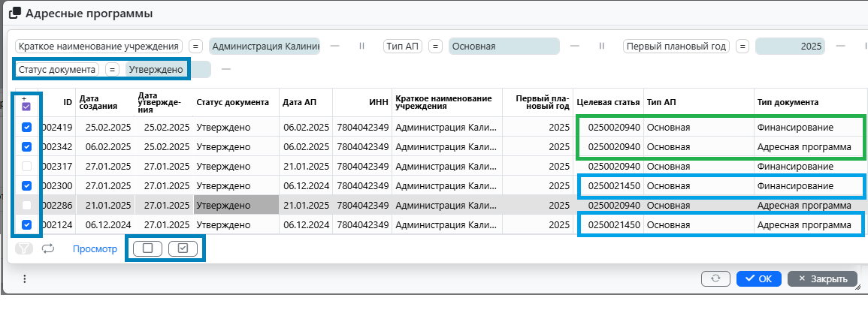Image resolution: width=868 pixels, height=319 pixels.
Task: Uncheck the row created 06.12.2024
Action: point(26,224)
